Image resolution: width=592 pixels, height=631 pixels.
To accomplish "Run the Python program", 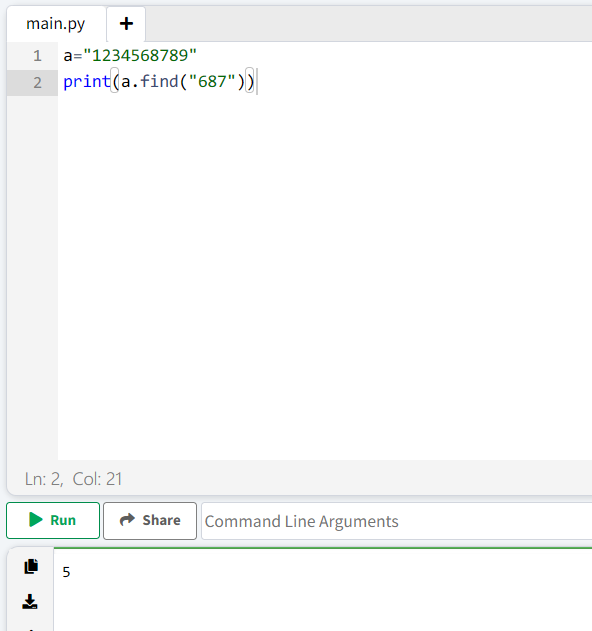I will pos(53,520).
